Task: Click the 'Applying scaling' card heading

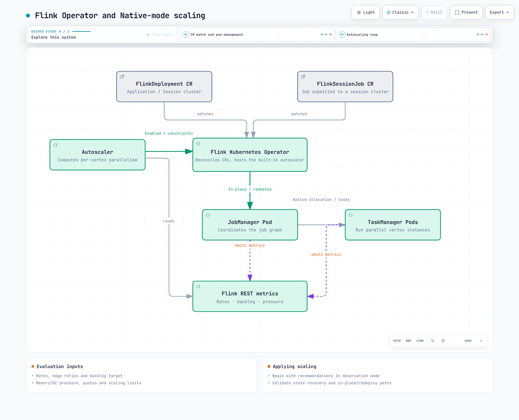Action: click(x=295, y=366)
